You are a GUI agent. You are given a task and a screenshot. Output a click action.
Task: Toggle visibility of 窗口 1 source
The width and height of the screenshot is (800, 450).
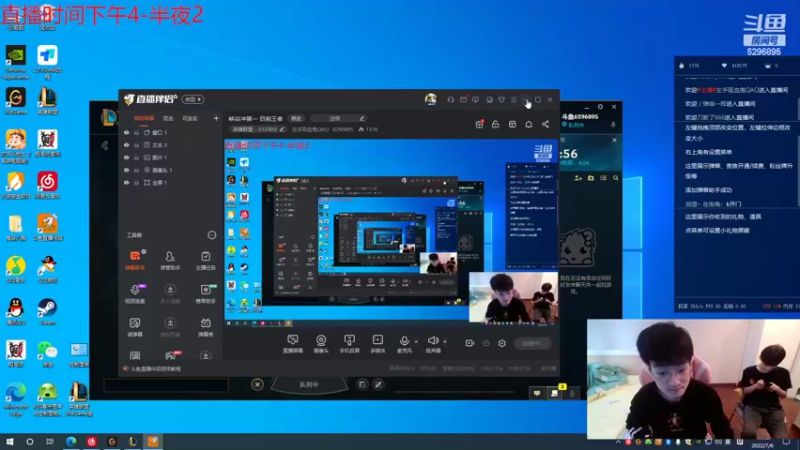pos(127,132)
